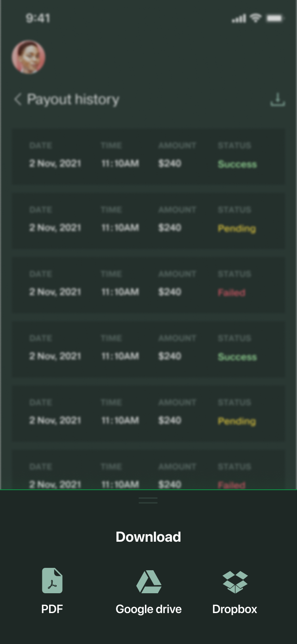Select the second Success payout row
Image resolution: width=297 pixels, height=644 pixels.
148,349
